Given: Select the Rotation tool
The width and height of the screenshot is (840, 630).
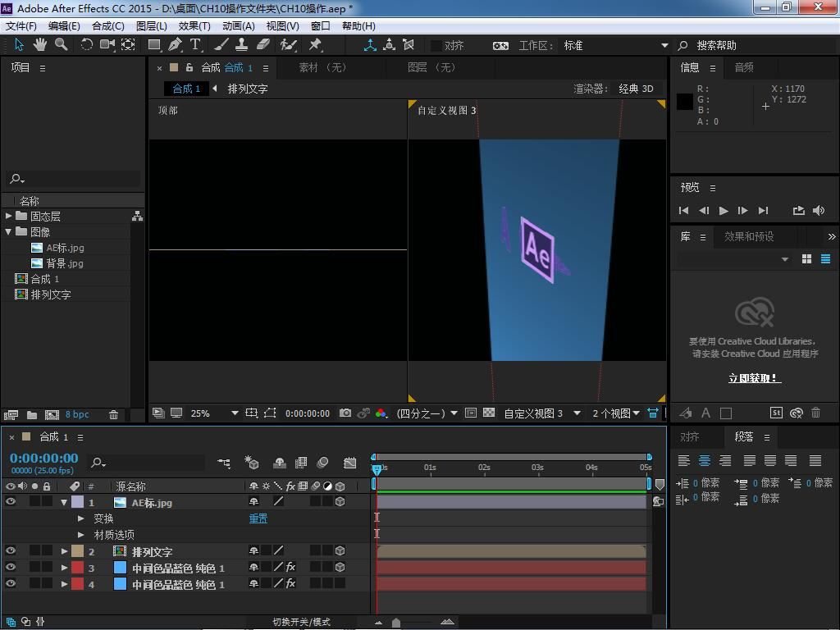Looking at the screenshot, I should click(86, 44).
